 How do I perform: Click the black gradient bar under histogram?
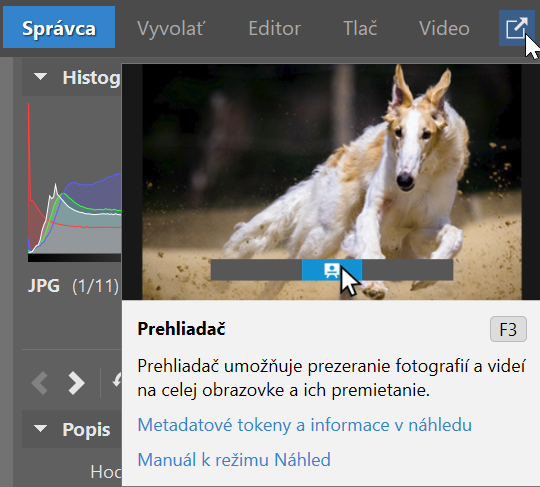coord(74,258)
